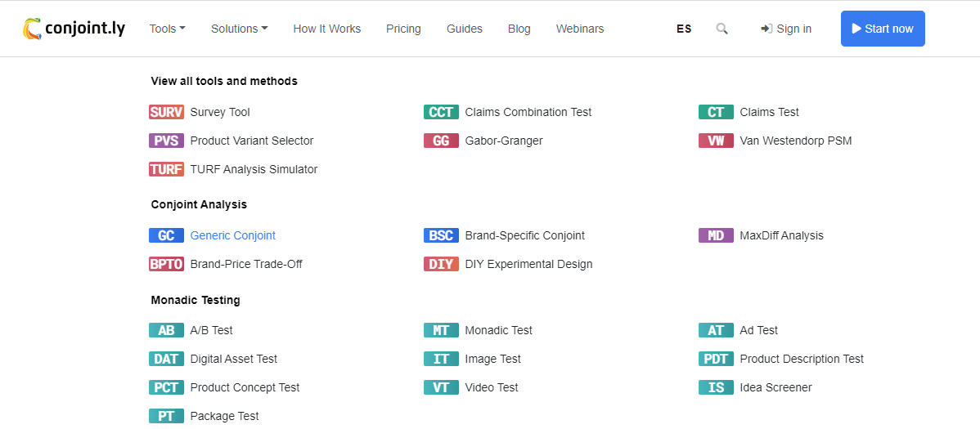Click the BPTO badge icon
Image resolution: width=980 pixels, height=429 pixels.
click(166, 264)
